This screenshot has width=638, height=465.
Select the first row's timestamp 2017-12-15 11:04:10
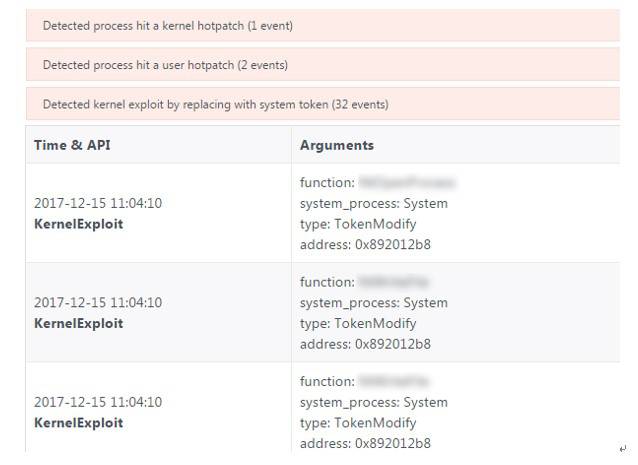(98, 203)
